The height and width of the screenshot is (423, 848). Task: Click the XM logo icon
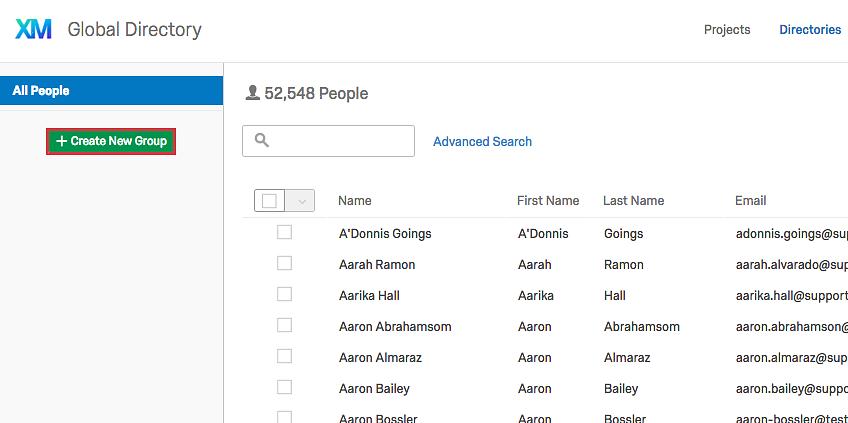pos(33,30)
